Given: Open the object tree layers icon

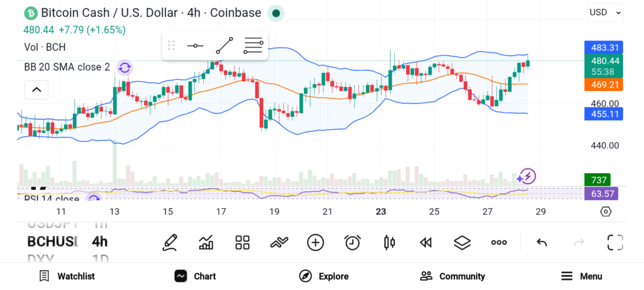Looking at the screenshot, I should [462, 242].
